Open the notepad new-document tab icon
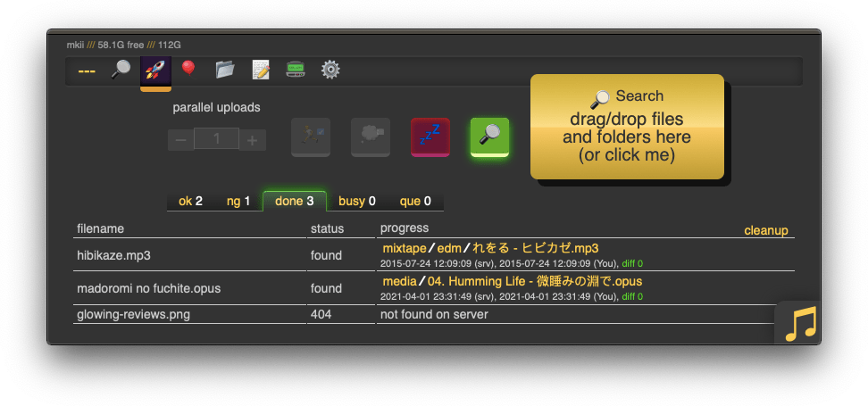Viewport: 868px width, 406px height. tap(260, 70)
